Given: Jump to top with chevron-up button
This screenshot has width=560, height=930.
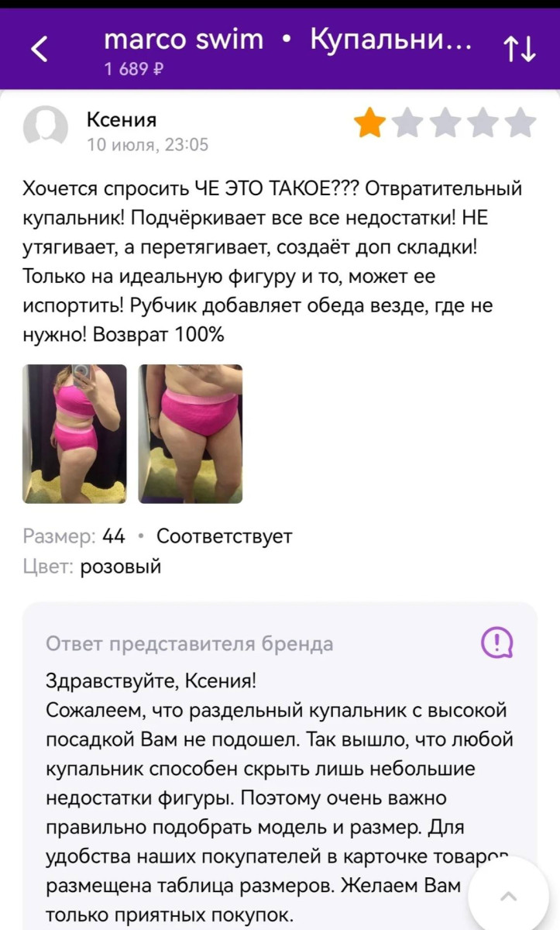Looking at the screenshot, I should tap(509, 896).
